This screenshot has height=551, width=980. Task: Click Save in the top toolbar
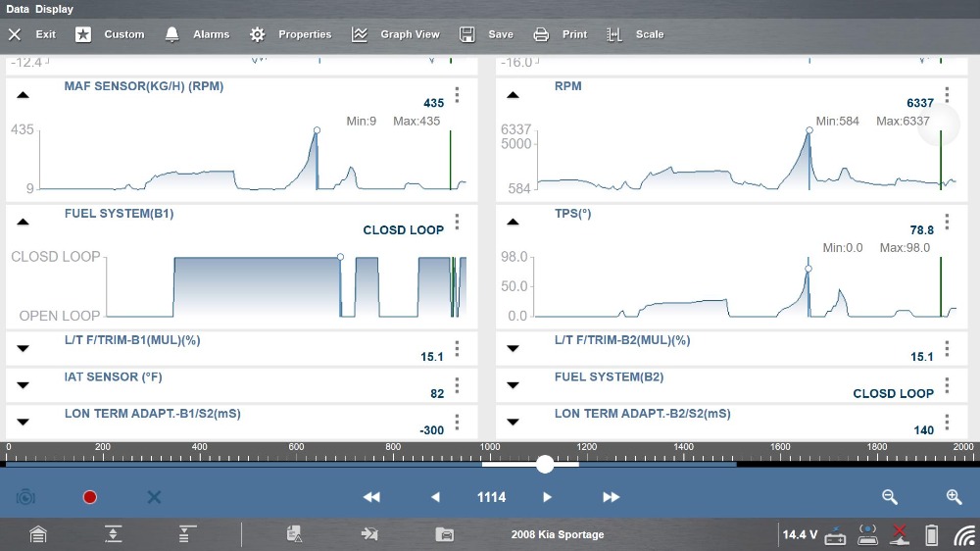coord(487,34)
